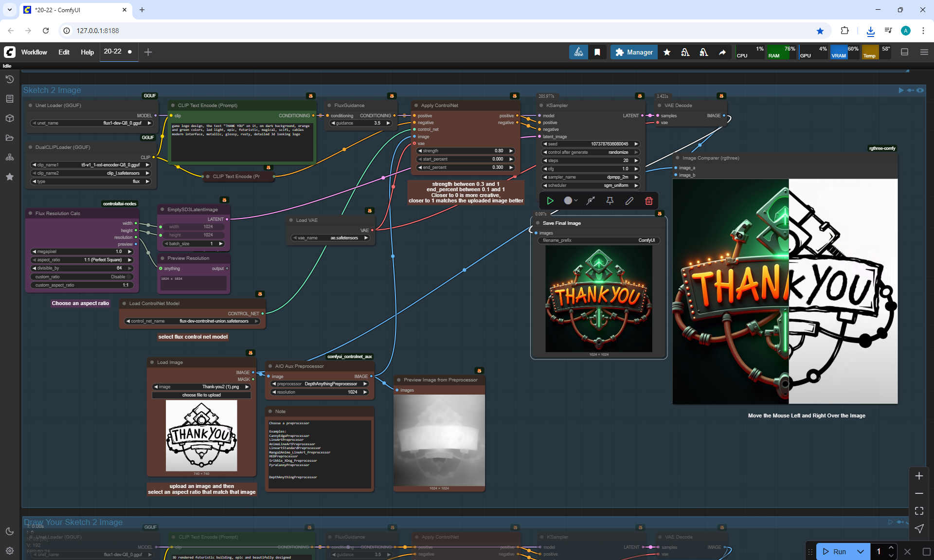
Task: Click the bookmark icon in top toolbar
Action: pyautogui.click(x=597, y=52)
